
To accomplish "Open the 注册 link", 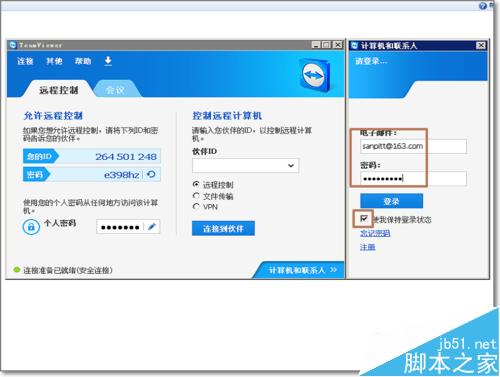I will [368, 247].
